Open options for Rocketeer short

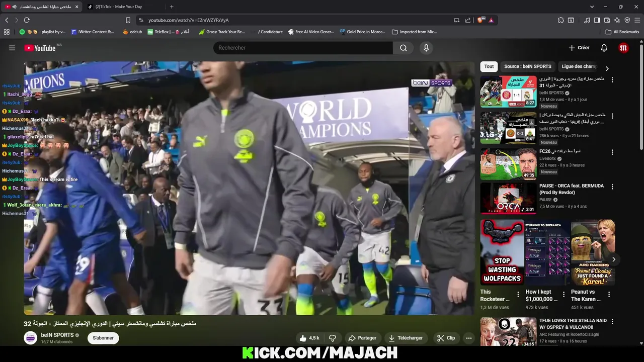(x=518, y=295)
